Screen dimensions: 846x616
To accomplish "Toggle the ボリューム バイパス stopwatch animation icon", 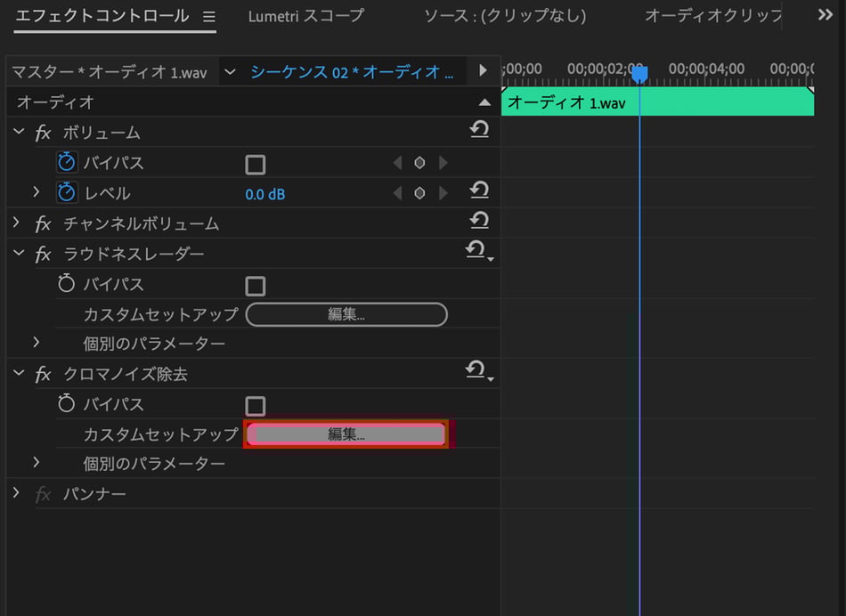I will (x=67, y=162).
